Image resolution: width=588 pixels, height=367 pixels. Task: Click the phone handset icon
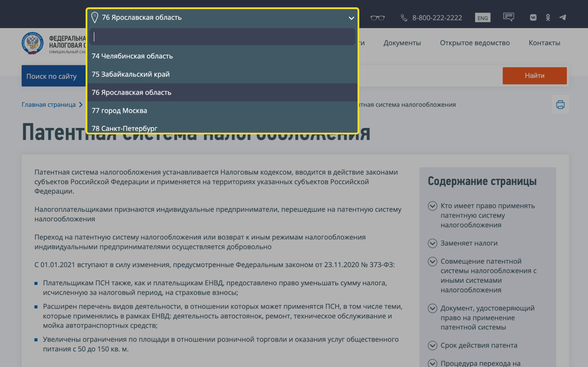[404, 17]
